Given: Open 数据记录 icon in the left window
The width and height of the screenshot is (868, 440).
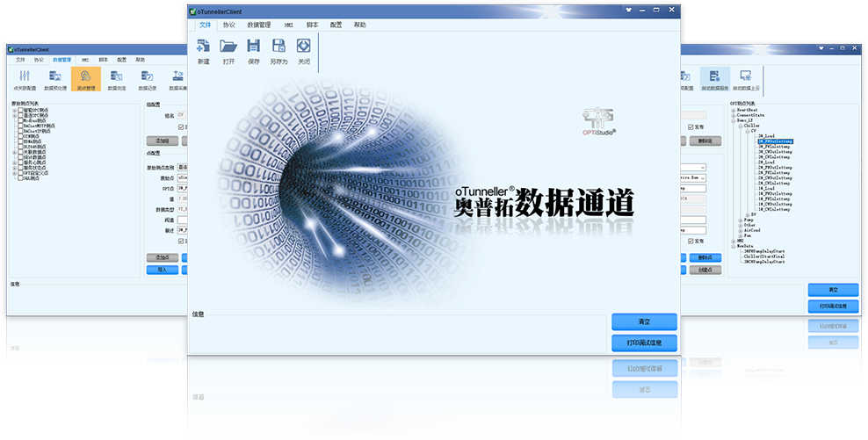Looking at the screenshot, I should click(x=148, y=76).
